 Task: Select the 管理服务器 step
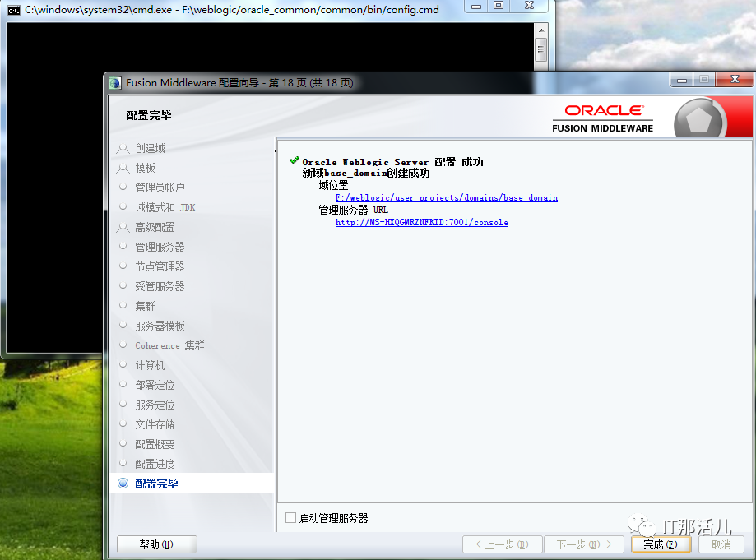pyautogui.click(x=160, y=247)
